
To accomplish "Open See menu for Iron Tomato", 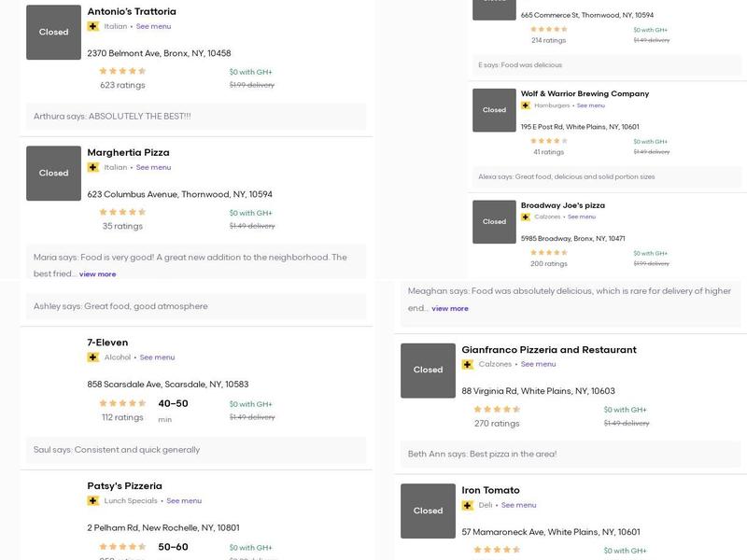I will click(x=518, y=506).
